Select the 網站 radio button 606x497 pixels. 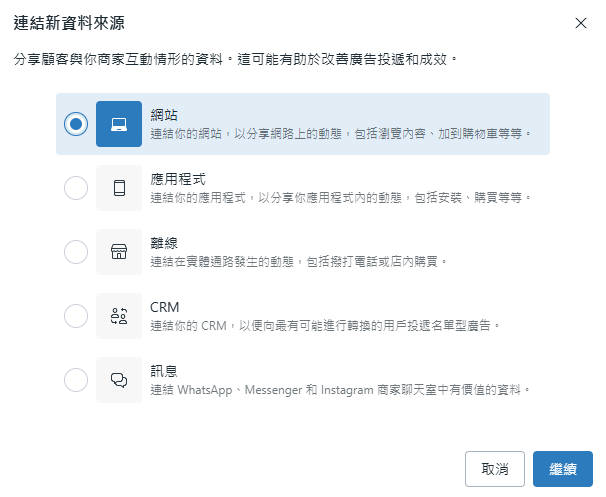[x=75, y=124]
